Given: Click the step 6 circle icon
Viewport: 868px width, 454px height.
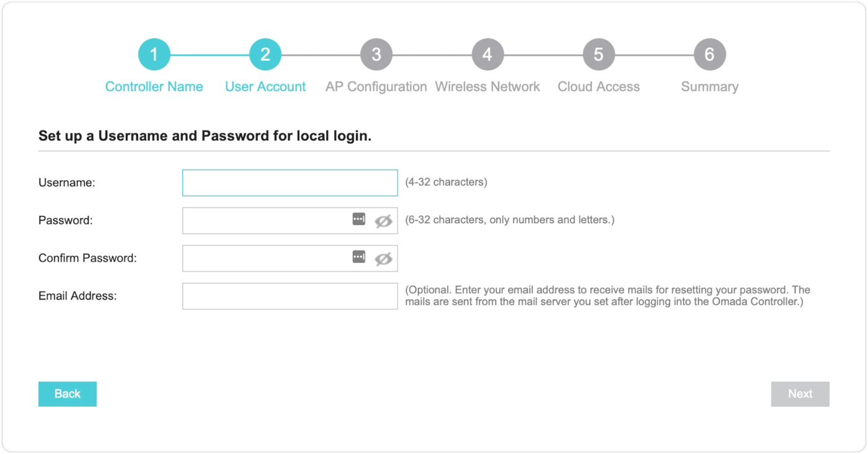Looking at the screenshot, I should 709,55.
